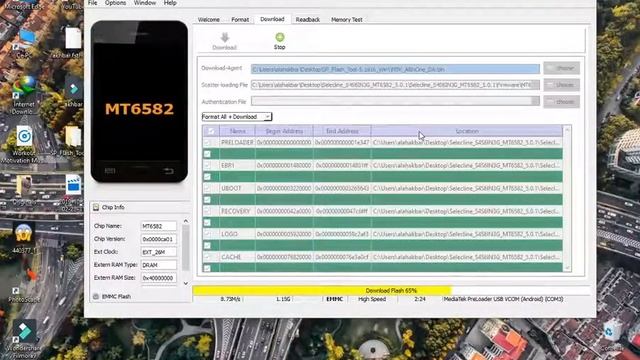
Task: Click the phone menu key graphic
Action: click(110, 171)
